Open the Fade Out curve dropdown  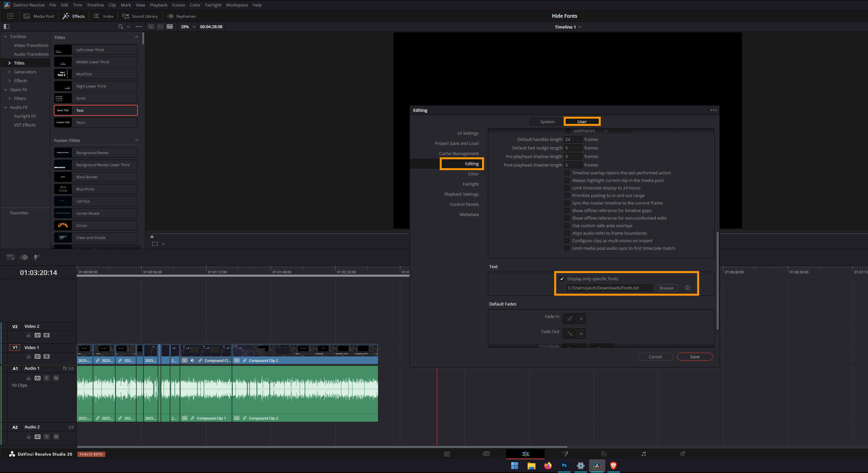coord(574,334)
